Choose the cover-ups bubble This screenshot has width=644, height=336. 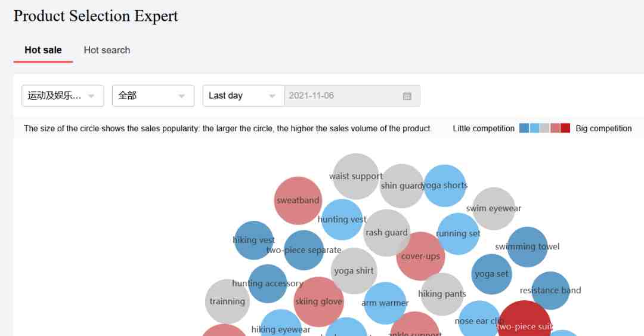(x=420, y=256)
